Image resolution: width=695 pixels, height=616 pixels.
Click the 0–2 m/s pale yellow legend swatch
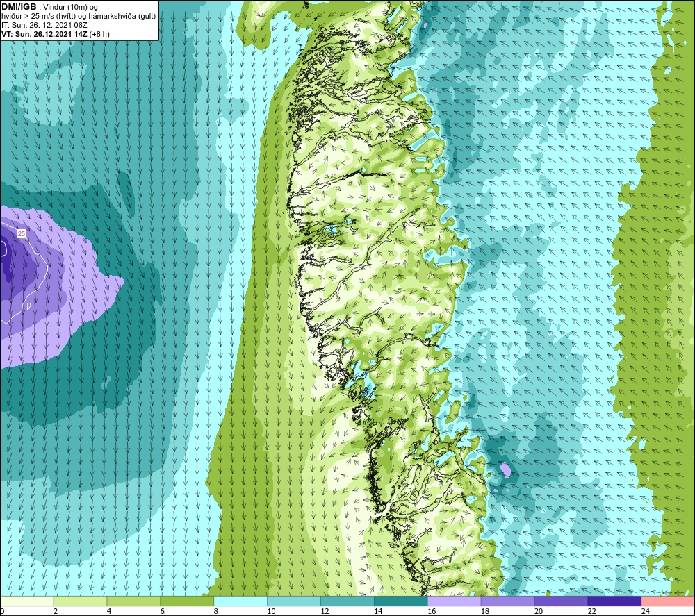(x=27, y=601)
